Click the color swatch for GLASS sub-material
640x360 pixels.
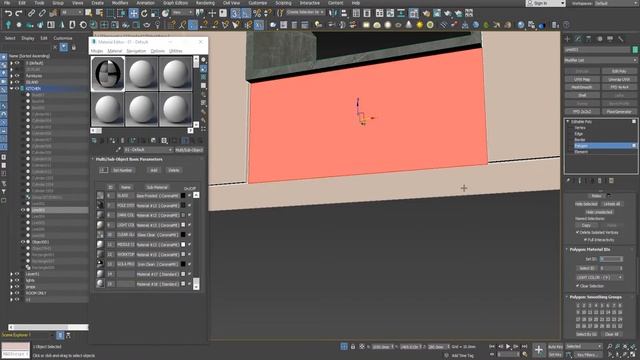[183, 196]
